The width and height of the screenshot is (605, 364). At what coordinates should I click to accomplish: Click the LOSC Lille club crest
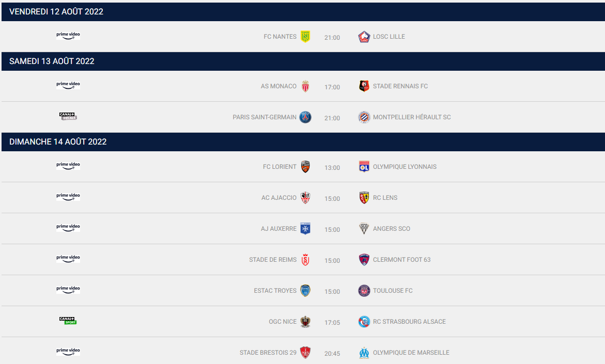click(364, 37)
